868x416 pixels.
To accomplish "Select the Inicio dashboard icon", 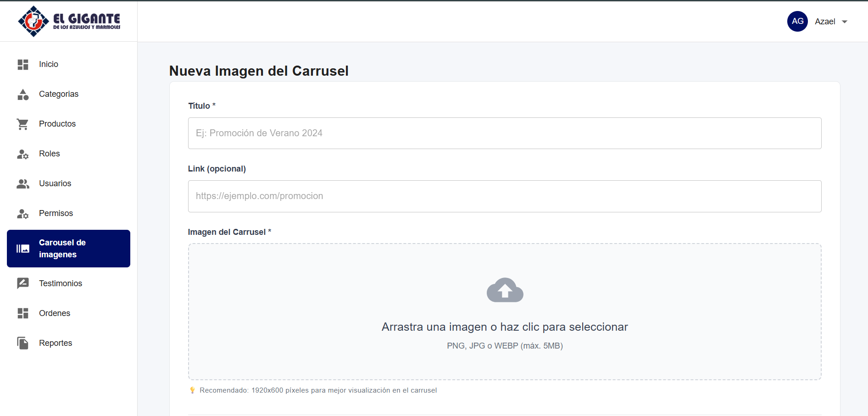I will (x=22, y=64).
